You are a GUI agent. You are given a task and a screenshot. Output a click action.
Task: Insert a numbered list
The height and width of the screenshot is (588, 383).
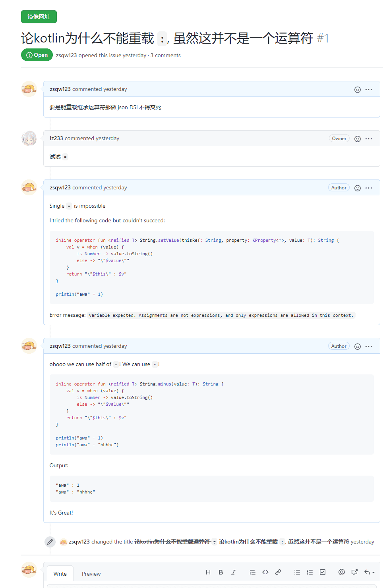click(x=310, y=572)
